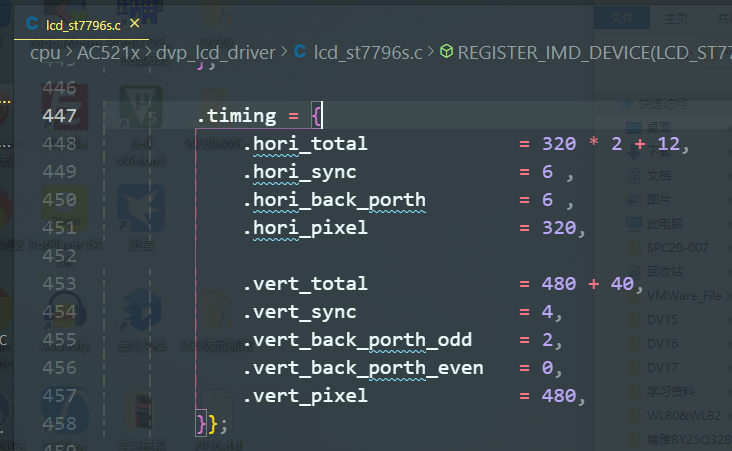732x451 pixels.
Task: Open the REGISTER_IMD_DEVICE breadcrumb symbol
Action: (x=594, y=52)
